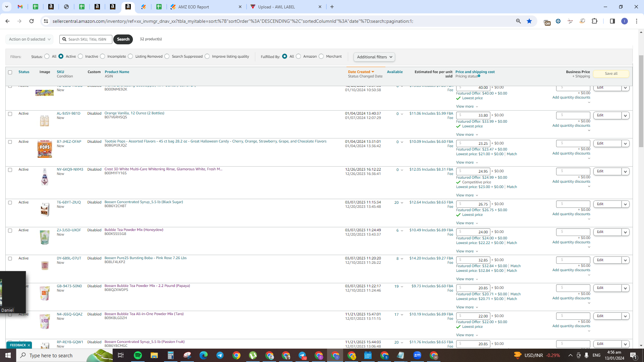Open the Chrome extensions puzzle icon
This screenshot has width=644, height=362.
[595, 21]
